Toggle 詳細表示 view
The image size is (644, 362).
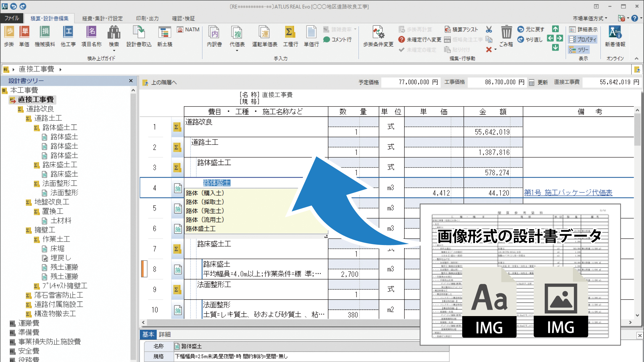[x=583, y=29]
